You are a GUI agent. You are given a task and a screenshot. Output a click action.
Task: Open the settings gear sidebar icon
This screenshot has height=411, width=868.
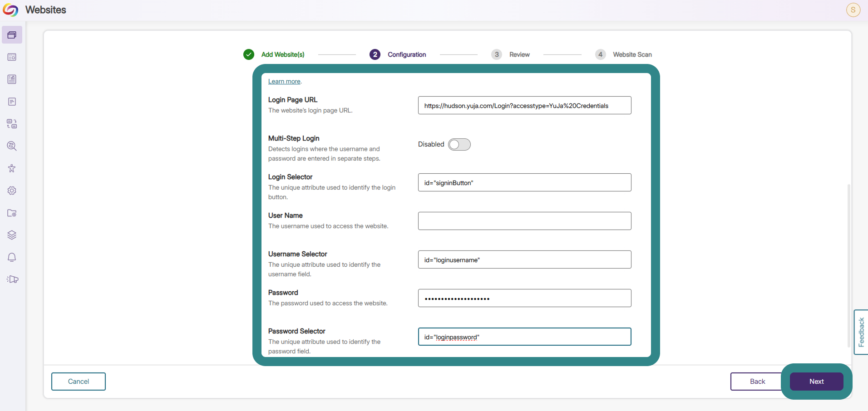[x=12, y=191]
